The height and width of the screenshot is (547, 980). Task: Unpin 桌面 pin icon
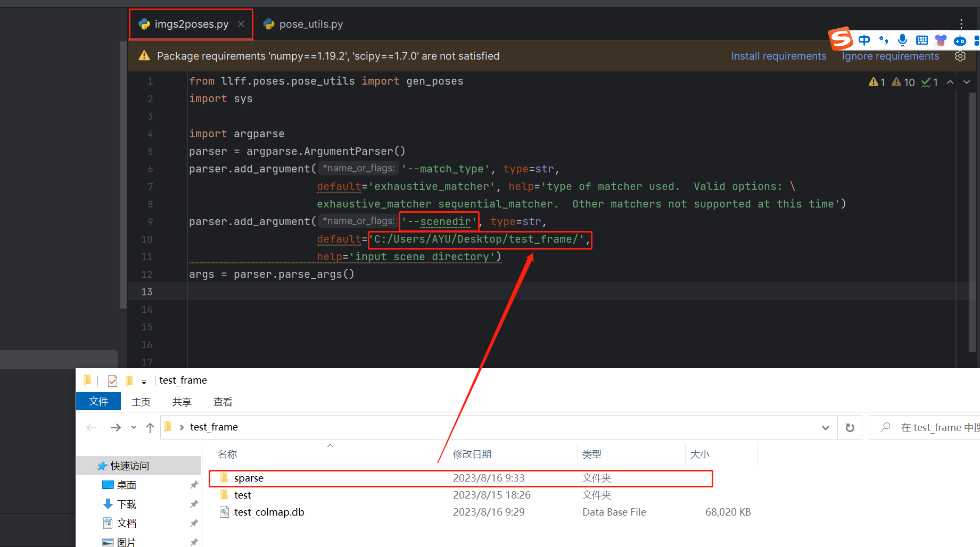(194, 485)
